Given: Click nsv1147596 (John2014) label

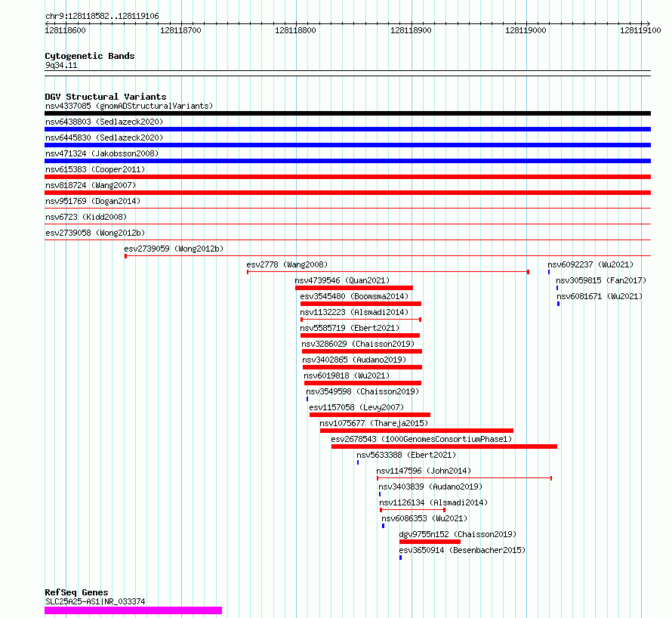Looking at the screenshot, I should [x=424, y=471].
